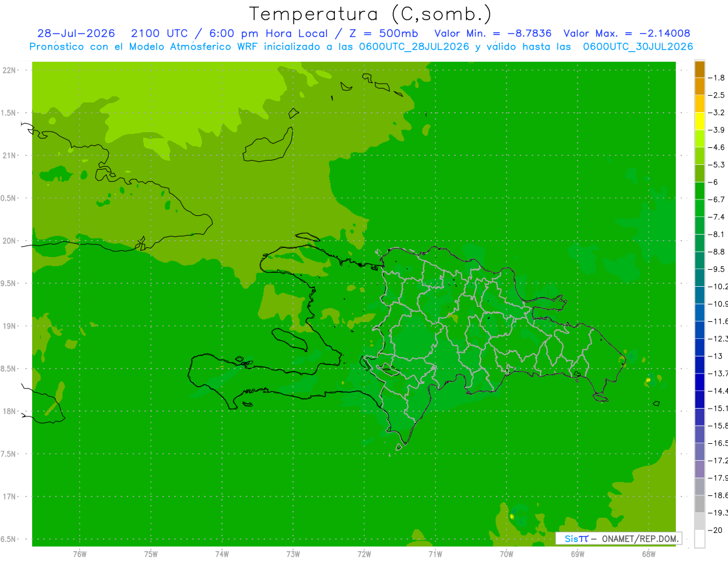Click the '-6' legend value

tap(714, 182)
